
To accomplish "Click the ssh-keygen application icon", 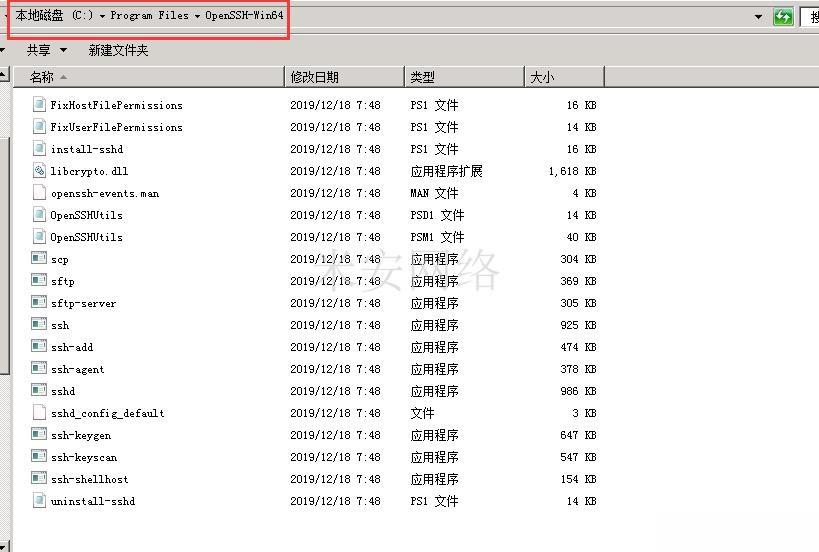I will click(39, 434).
